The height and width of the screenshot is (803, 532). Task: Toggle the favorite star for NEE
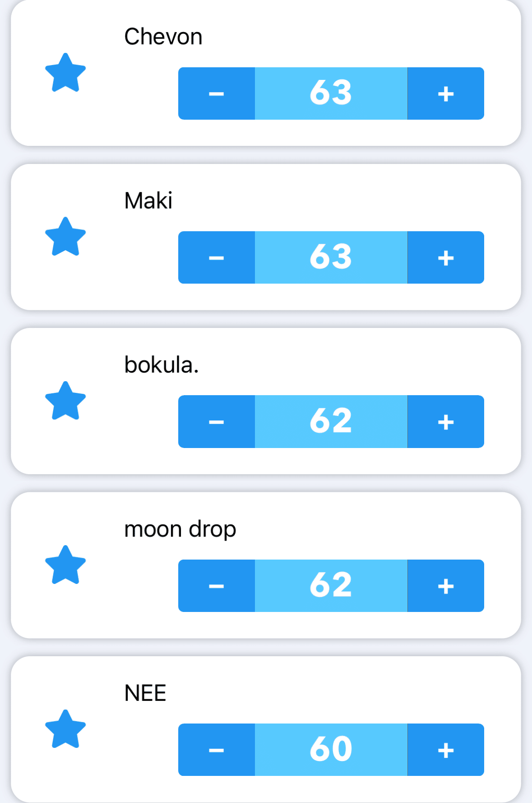[x=65, y=729]
